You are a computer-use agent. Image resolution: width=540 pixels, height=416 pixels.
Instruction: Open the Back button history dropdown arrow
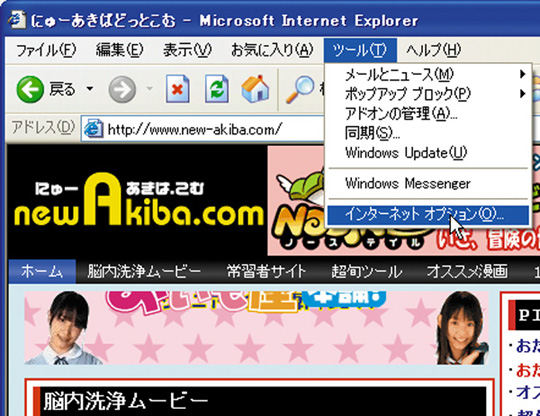90,89
